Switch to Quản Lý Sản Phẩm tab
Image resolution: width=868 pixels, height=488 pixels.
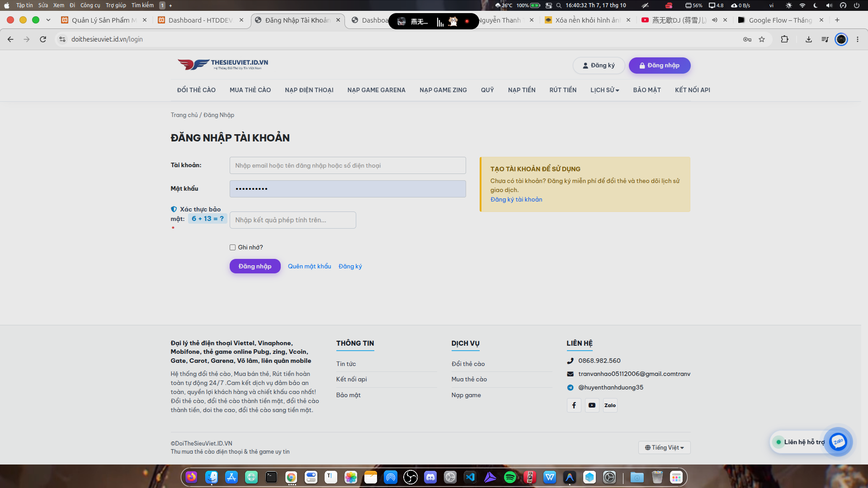pos(104,20)
